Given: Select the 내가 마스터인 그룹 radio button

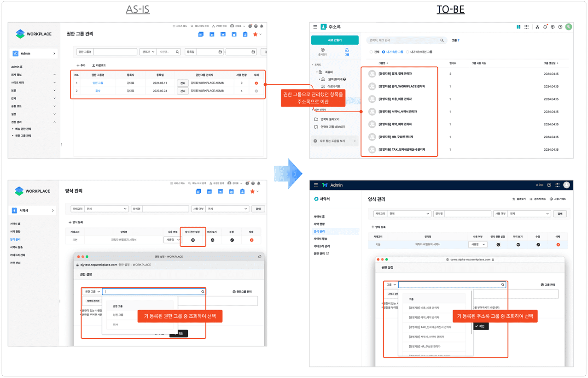Looking at the screenshot, I should coord(408,52).
